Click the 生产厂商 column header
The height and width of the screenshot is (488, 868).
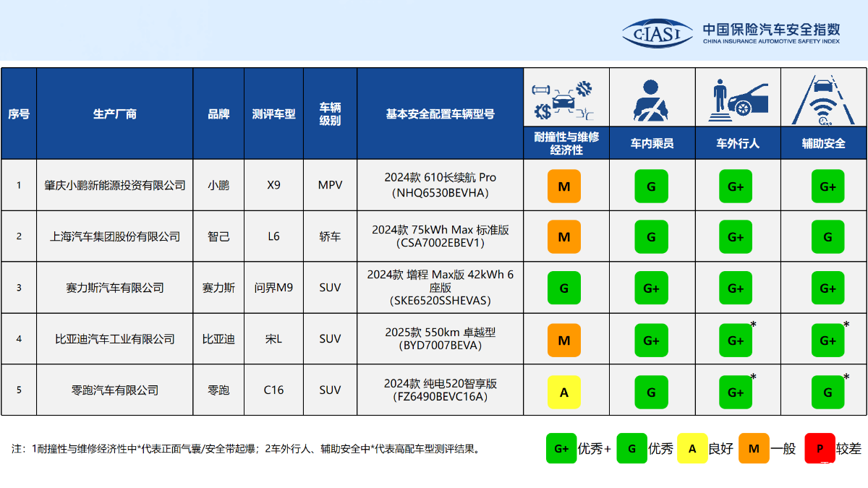point(114,114)
